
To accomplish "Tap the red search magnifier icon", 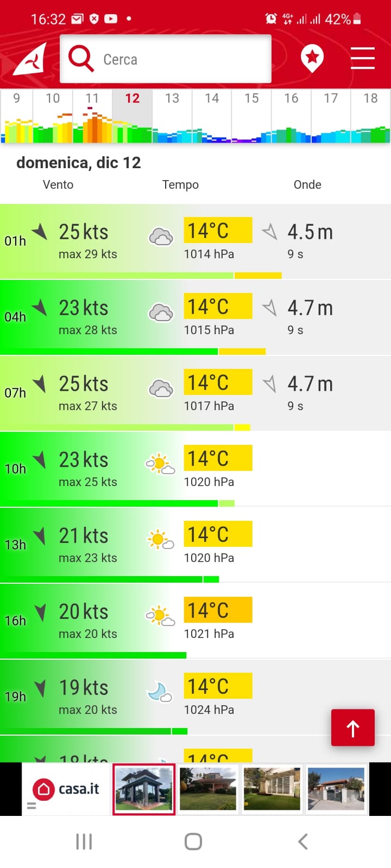I will point(81,59).
